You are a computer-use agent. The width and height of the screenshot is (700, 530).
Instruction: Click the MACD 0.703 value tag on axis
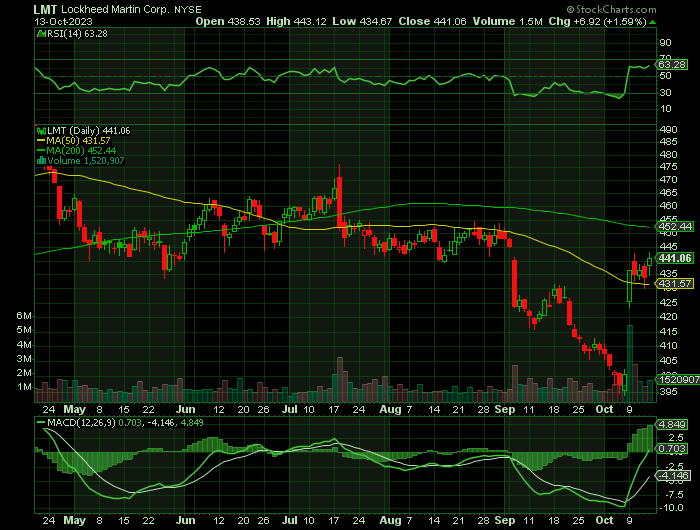coord(672,448)
